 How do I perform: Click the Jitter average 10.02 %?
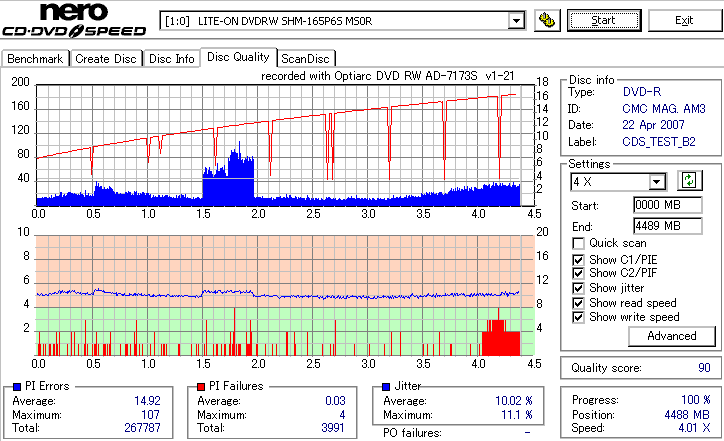pyautogui.click(x=514, y=401)
